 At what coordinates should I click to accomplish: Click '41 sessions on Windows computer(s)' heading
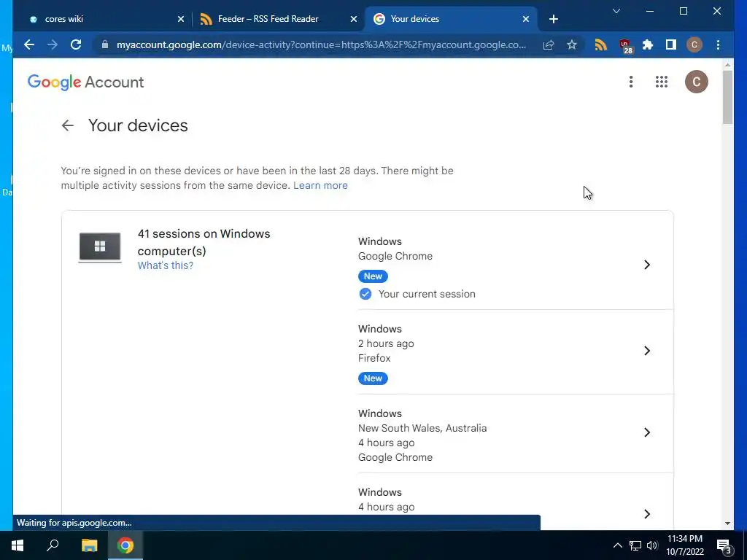click(204, 242)
